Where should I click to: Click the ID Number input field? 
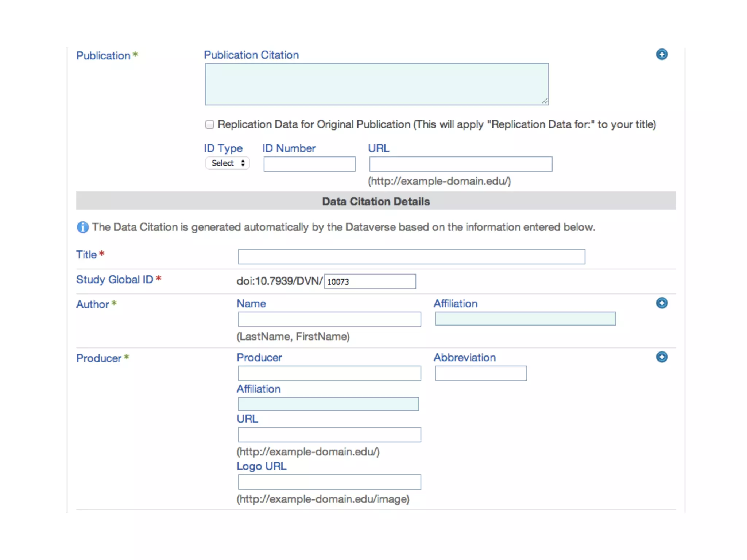click(309, 164)
